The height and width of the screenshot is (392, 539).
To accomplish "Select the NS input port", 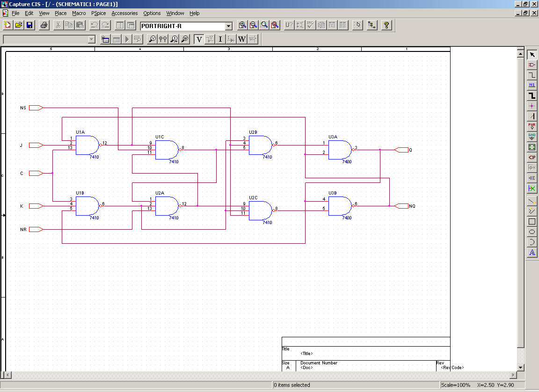I will click(36, 108).
